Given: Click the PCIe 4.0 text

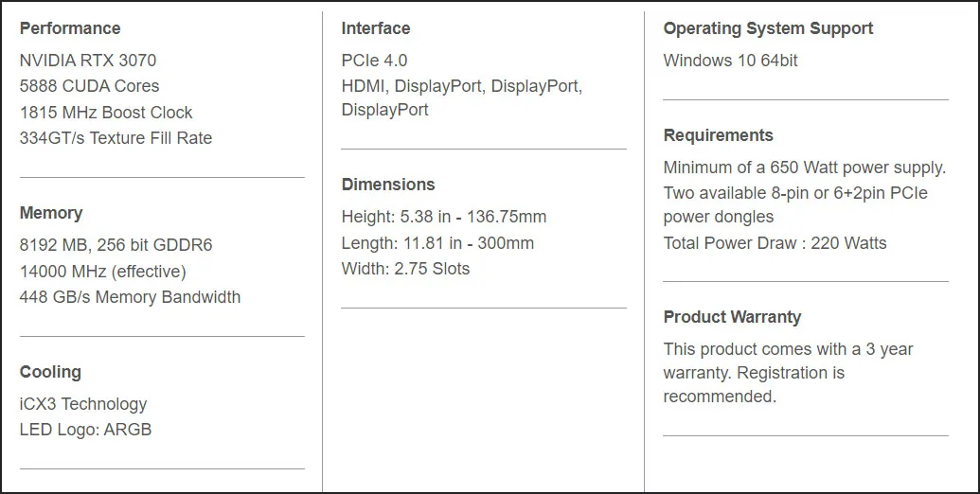Looking at the screenshot, I should click(x=374, y=61).
